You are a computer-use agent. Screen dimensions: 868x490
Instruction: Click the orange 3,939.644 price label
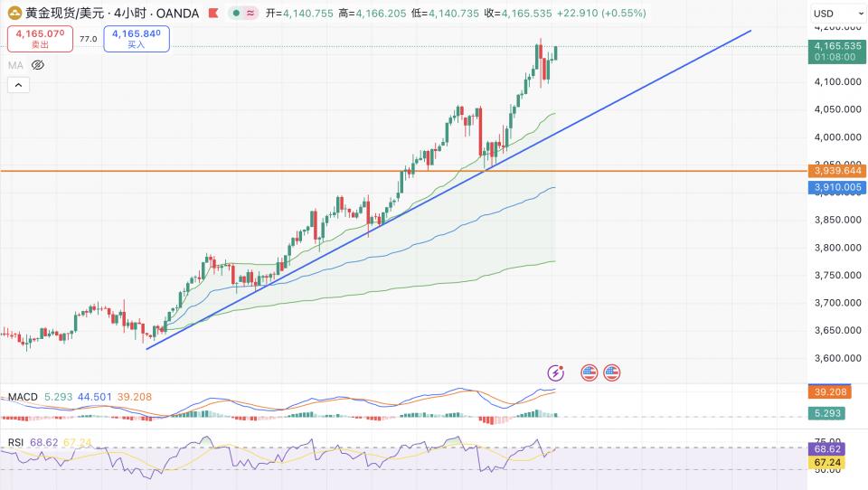point(838,171)
